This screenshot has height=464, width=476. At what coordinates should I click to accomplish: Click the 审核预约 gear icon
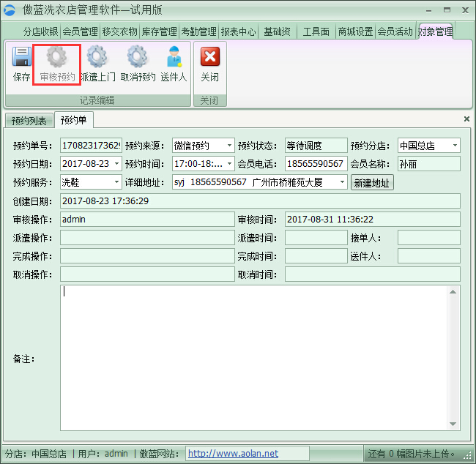(x=56, y=57)
